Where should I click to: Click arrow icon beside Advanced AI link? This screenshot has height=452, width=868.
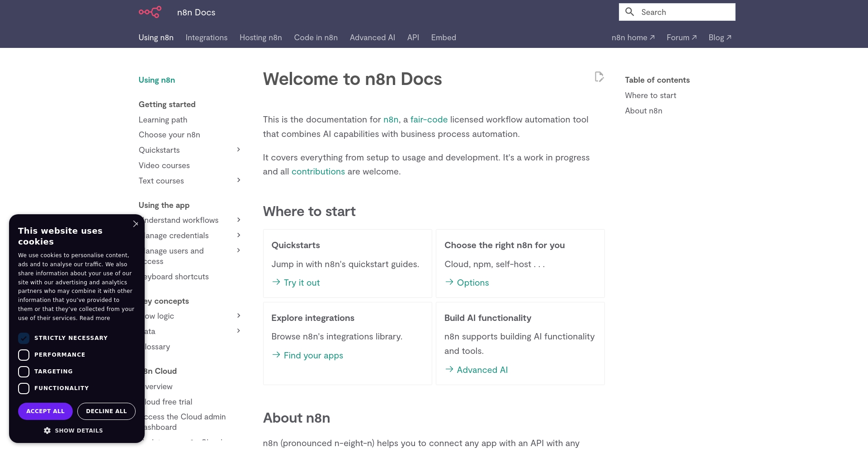pyautogui.click(x=449, y=369)
